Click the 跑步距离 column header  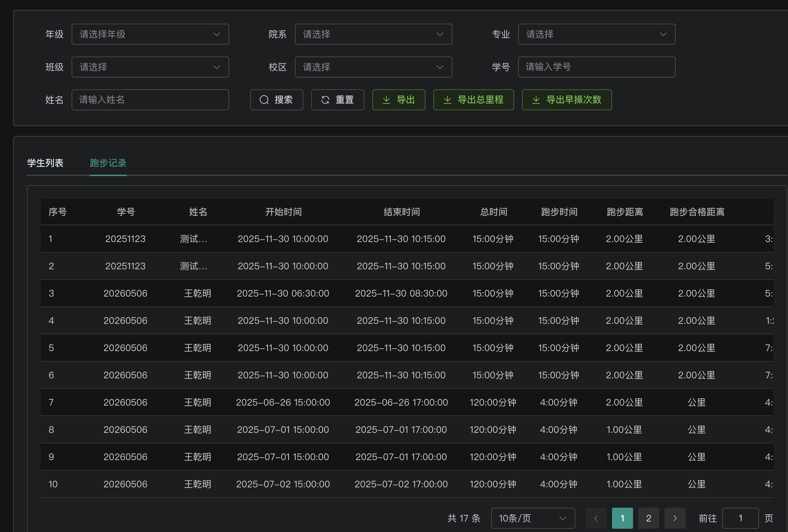[x=624, y=212]
